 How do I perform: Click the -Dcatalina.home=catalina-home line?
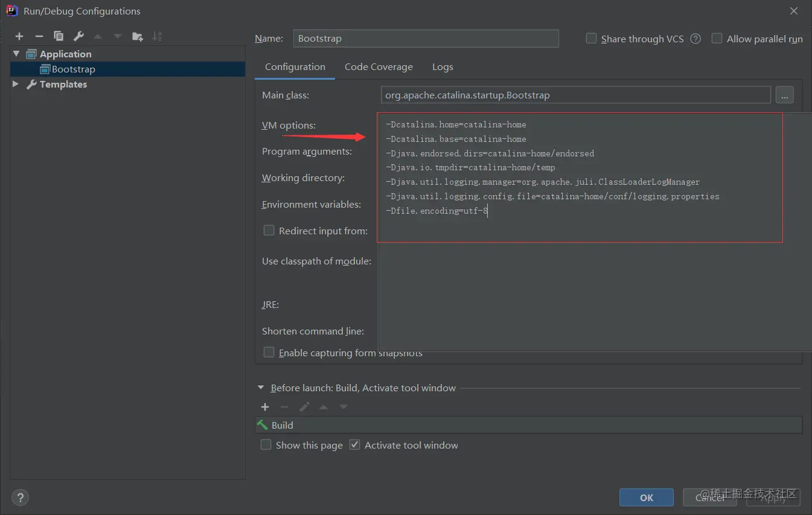tap(456, 124)
